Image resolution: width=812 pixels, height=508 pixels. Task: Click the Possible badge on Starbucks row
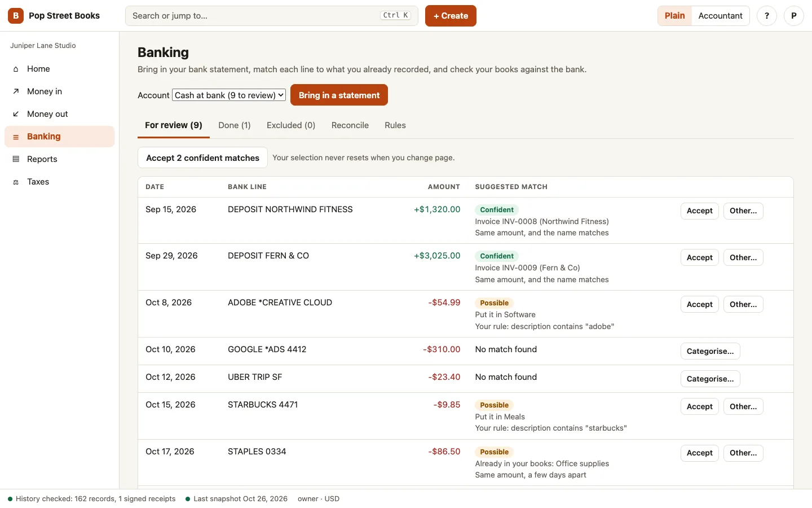click(x=494, y=405)
